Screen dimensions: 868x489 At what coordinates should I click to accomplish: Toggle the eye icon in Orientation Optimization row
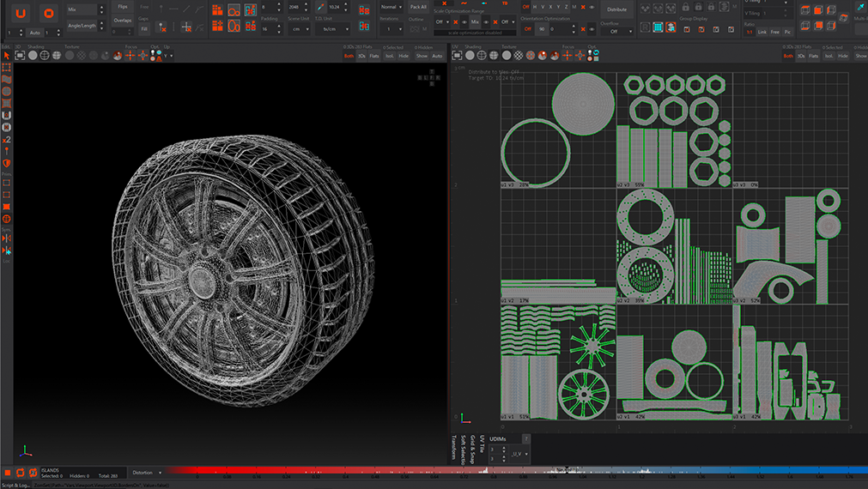tap(592, 29)
